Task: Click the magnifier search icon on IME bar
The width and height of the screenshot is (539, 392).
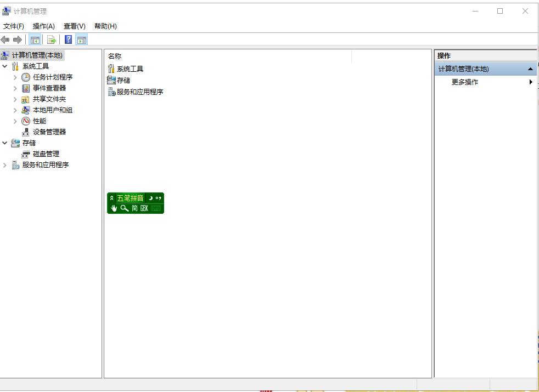Action: tap(125, 208)
